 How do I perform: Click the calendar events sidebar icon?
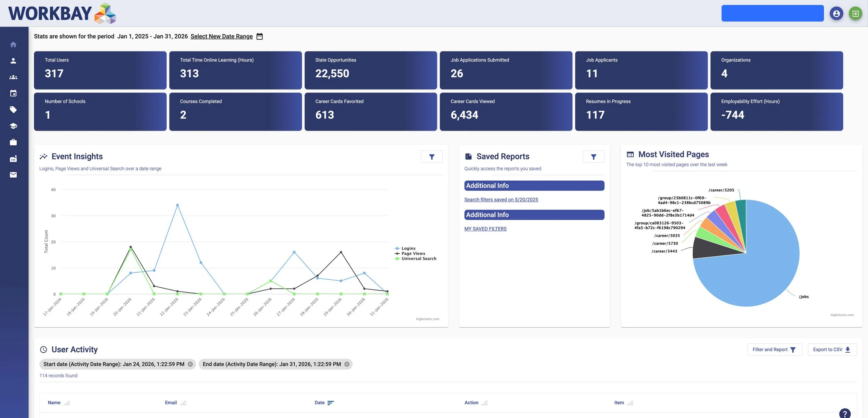pos(13,93)
